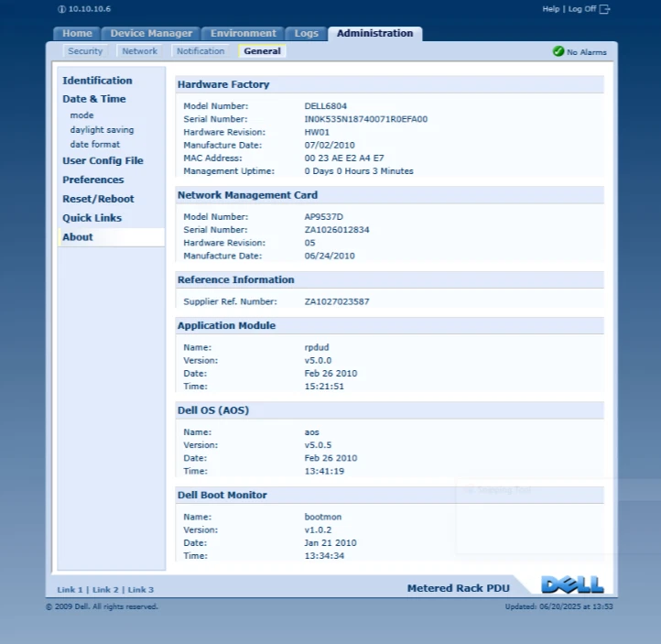Image resolution: width=661 pixels, height=644 pixels.
Task: Go to the Logs tab
Action: tap(306, 33)
